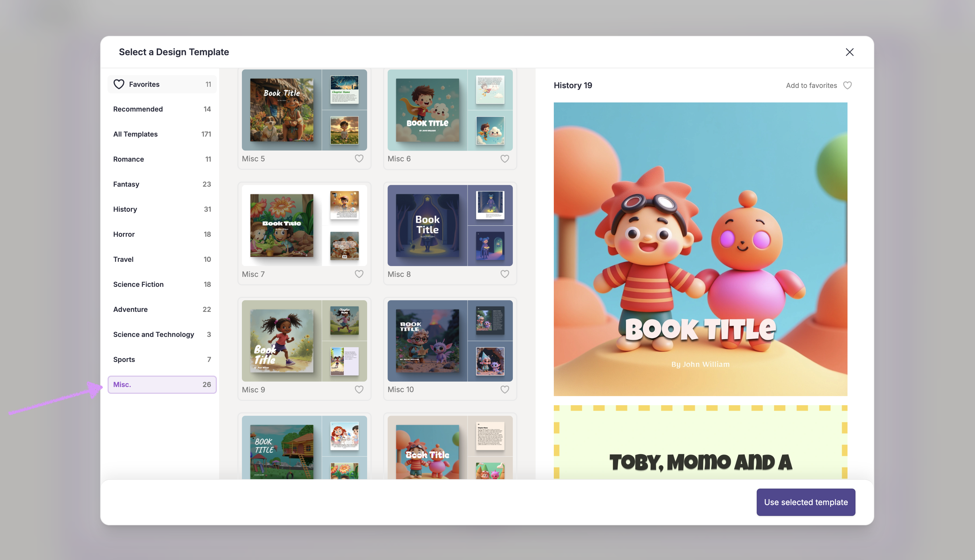Click the History 19 cover preview image

click(x=700, y=249)
